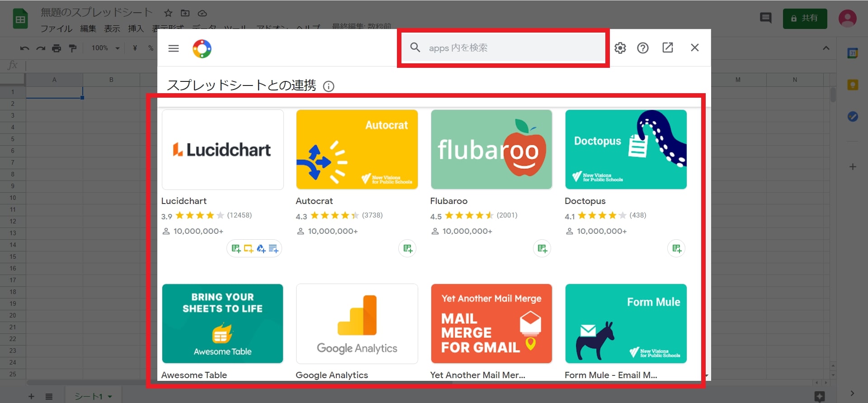Click the Google Workspace Marketplace logo
This screenshot has width=868, height=403.
click(202, 48)
